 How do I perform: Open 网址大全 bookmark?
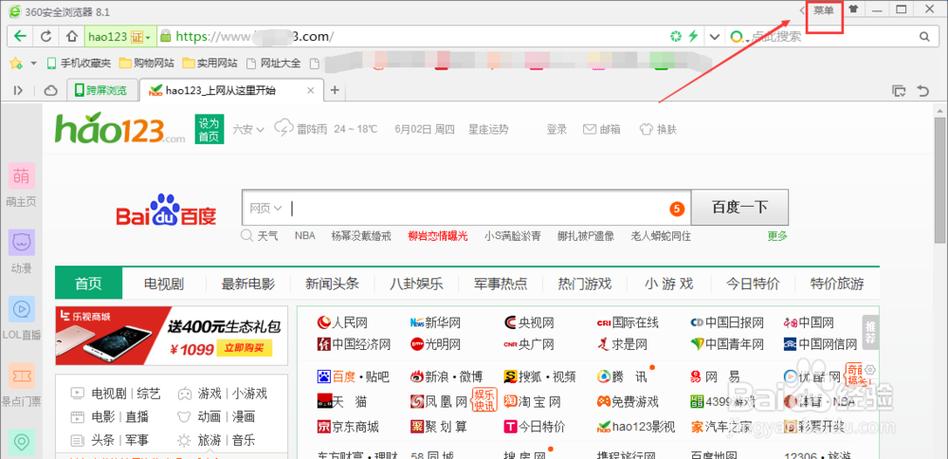273,63
